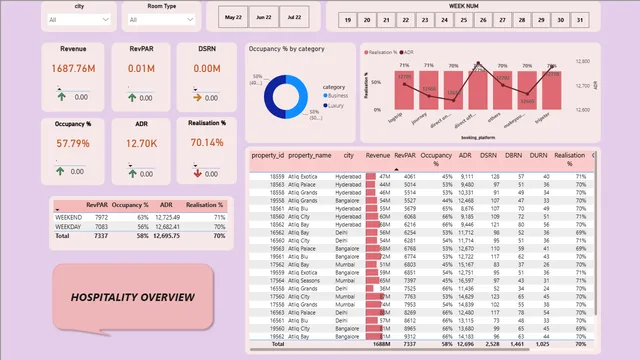Click the horizontal scrollbar below property table
Screen dimensions: 640x360
[x=390, y=349]
